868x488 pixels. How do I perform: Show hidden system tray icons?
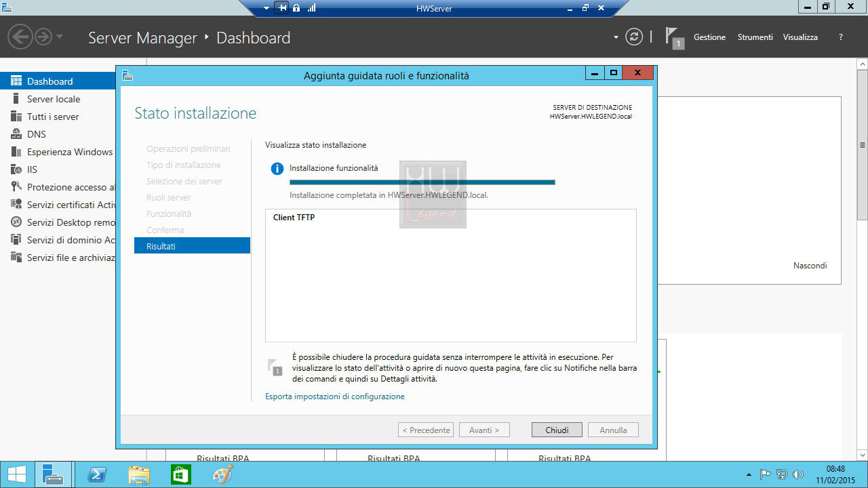click(x=749, y=474)
